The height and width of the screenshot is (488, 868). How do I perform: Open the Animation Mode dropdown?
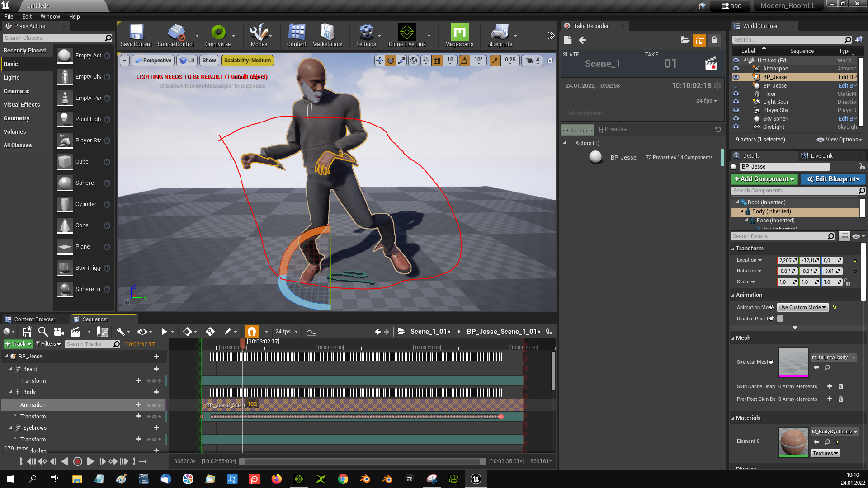point(802,307)
